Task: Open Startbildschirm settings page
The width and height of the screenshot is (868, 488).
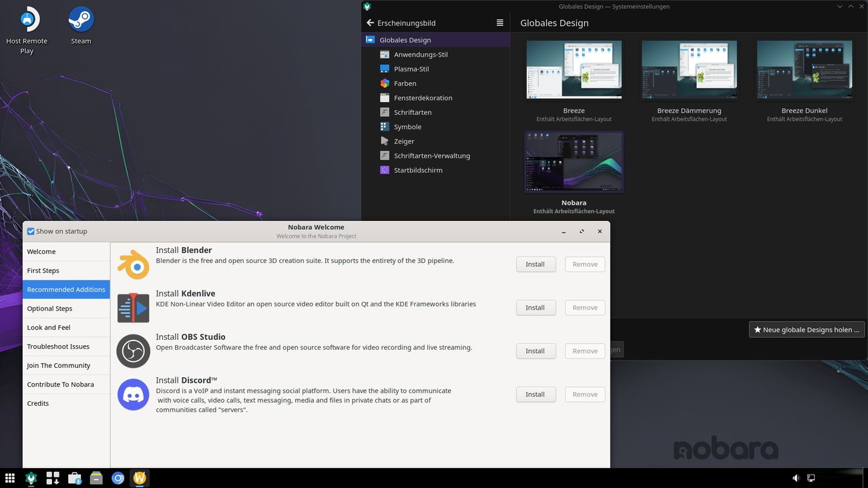Action: 436,170
